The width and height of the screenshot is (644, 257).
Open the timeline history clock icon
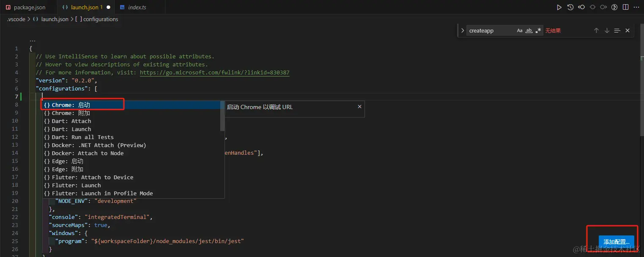click(570, 7)
